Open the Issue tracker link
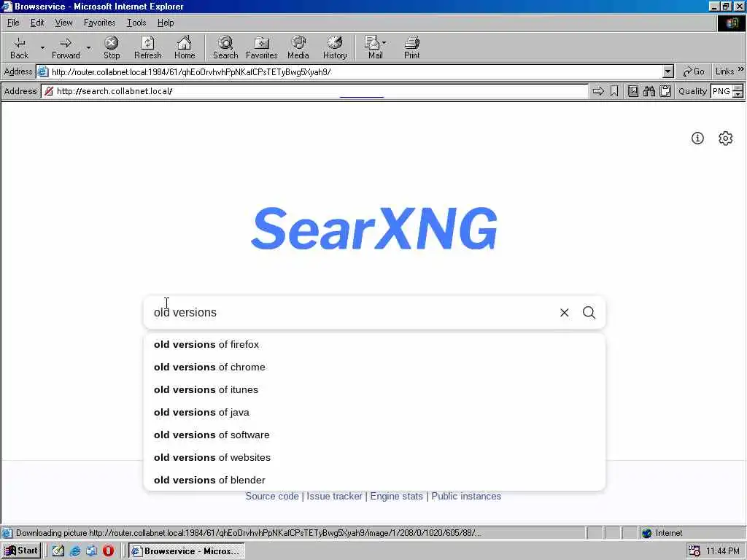Screen dimensions: 747x560 [x=334, y=496]
